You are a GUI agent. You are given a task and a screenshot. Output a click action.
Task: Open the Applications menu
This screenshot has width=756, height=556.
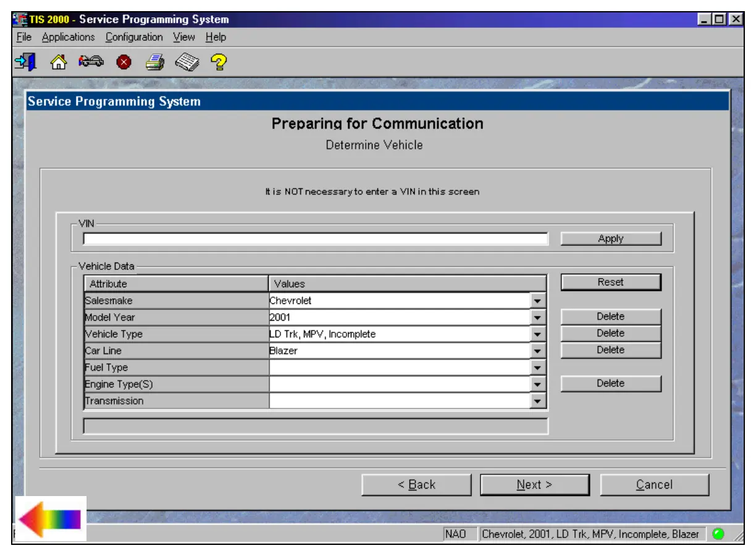[x=68, y=37]
